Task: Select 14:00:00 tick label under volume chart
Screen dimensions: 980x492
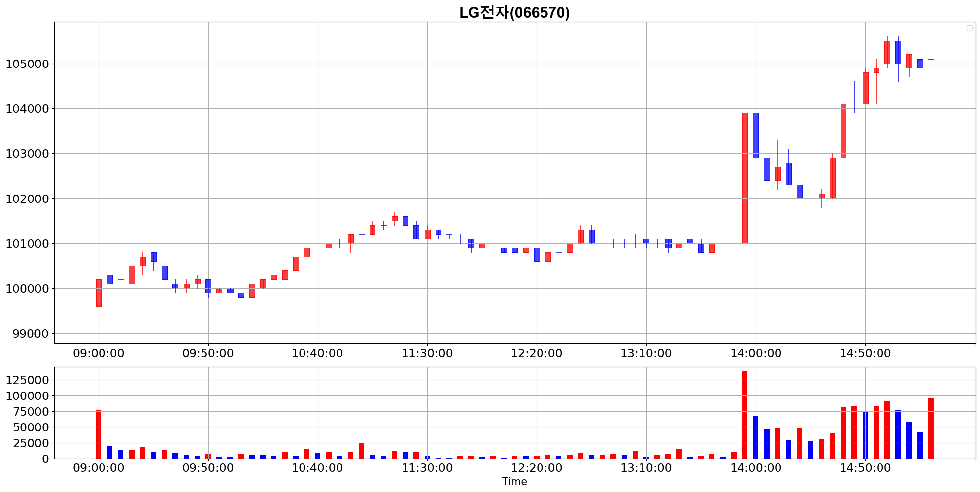Action: click(756, 468)
